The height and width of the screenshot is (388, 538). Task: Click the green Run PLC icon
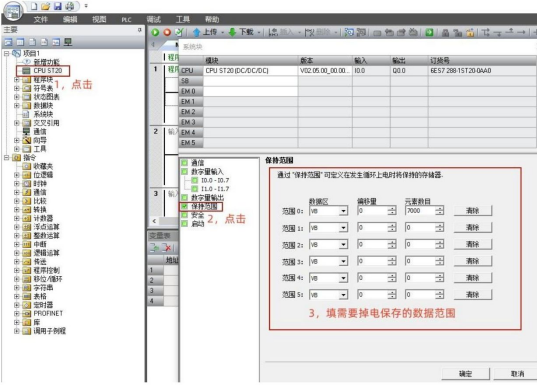(x=155, y=32)
